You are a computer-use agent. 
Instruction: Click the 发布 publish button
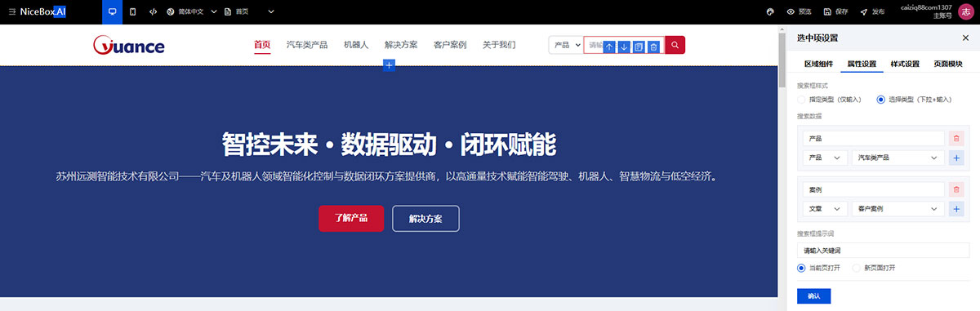point(872,12)
